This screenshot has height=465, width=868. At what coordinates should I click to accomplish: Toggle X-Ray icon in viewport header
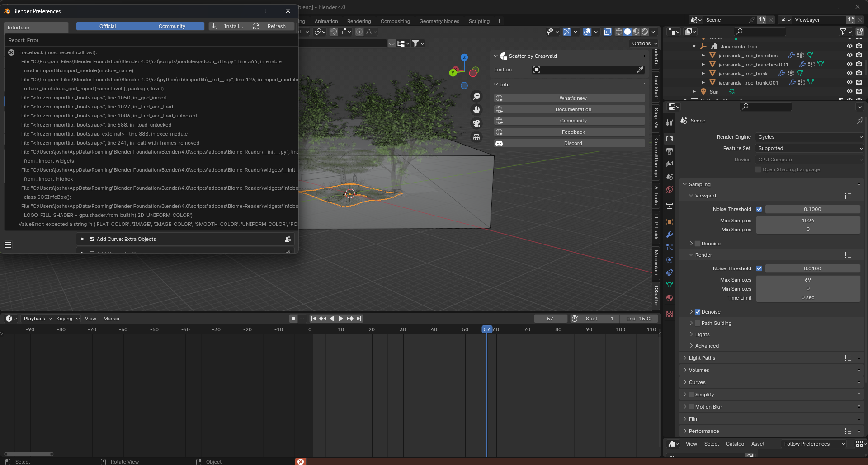[x=608, y=32]
